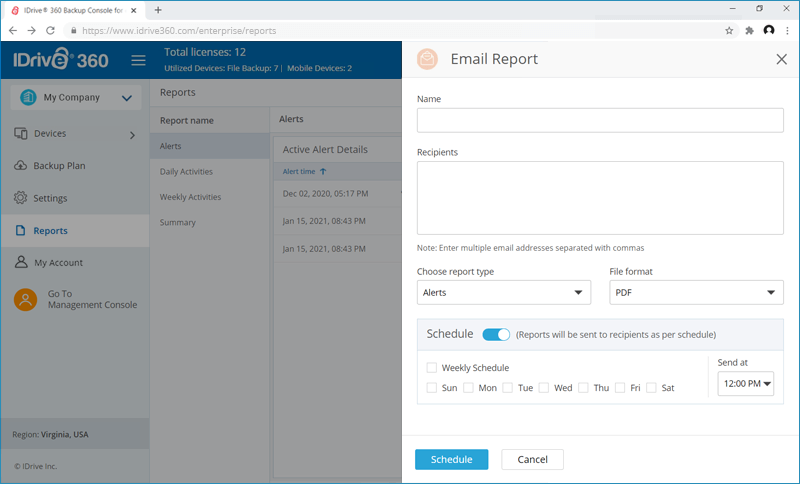Check the Sun day checkbox

tap(432, 388)
